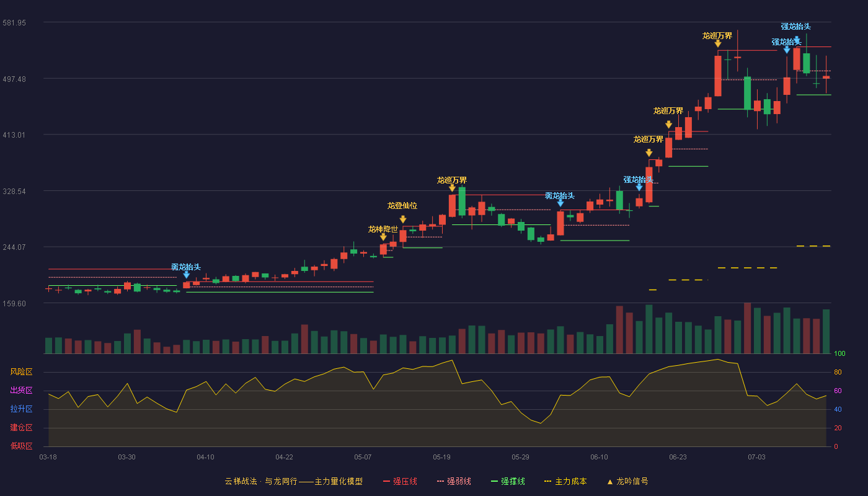Image resolution: width=868 pixels, height=496 pixels.
Task: Toggle the 龙吟信号 triangle legend item
Action: (627, 481)
